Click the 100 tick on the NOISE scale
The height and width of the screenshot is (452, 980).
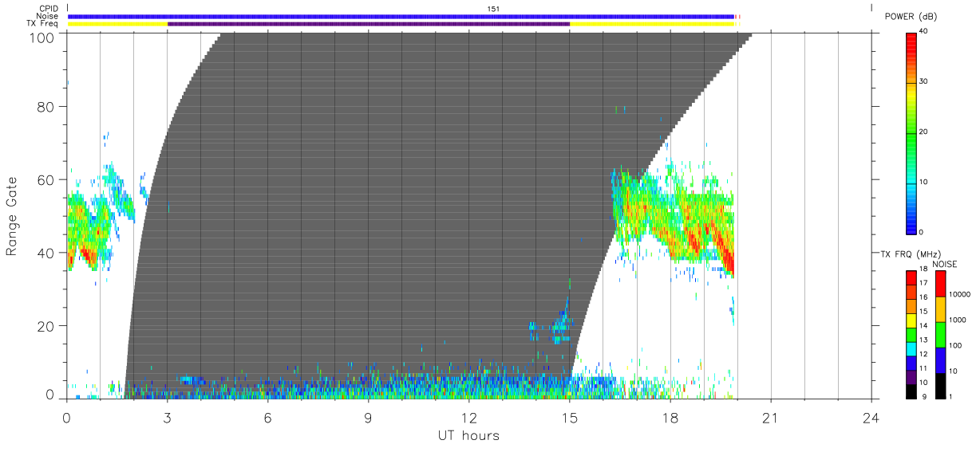(x=956, y=345)
